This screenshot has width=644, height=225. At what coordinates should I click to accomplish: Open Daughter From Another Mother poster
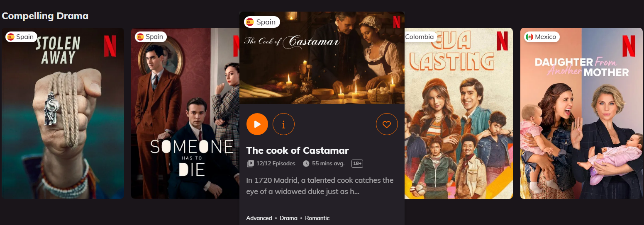click(581, 113)
